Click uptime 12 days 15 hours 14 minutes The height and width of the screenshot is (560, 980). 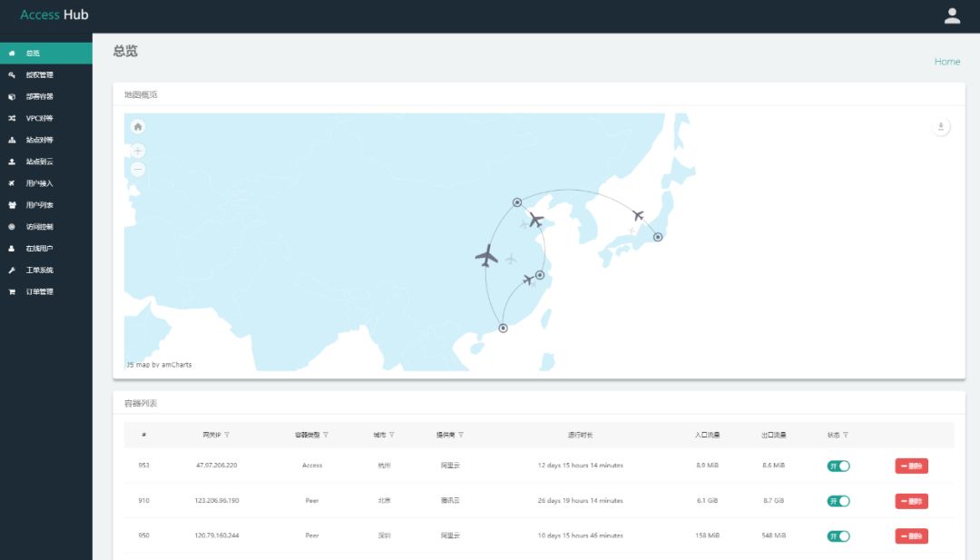[x=580, y=466]
